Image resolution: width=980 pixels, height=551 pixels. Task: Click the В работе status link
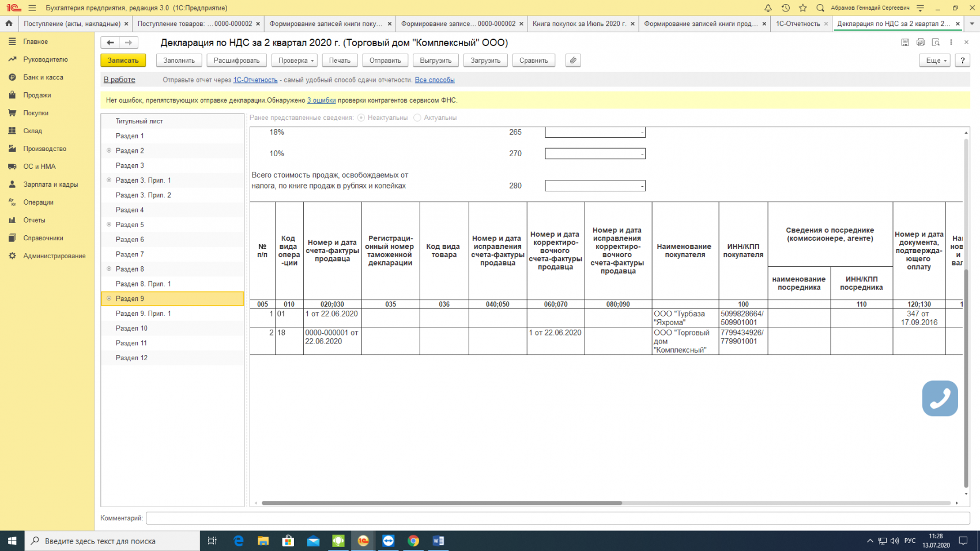pyautogui.click(x=119, y=80)
